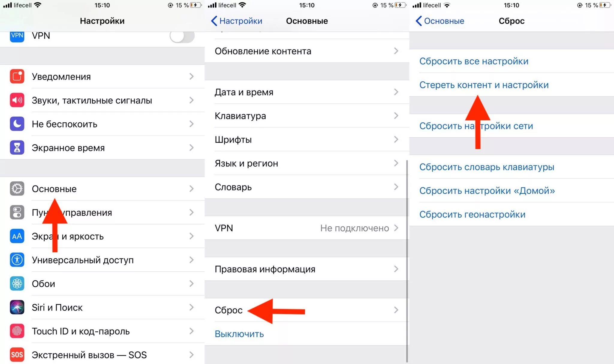Open Уведомления settings
614x364 pixels.
tap(102, 77)
